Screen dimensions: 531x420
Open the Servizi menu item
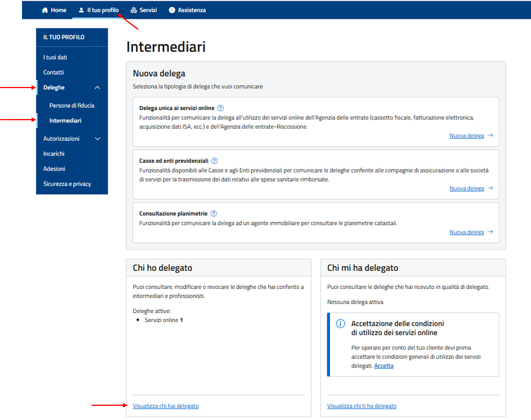[x=148, y=10]
